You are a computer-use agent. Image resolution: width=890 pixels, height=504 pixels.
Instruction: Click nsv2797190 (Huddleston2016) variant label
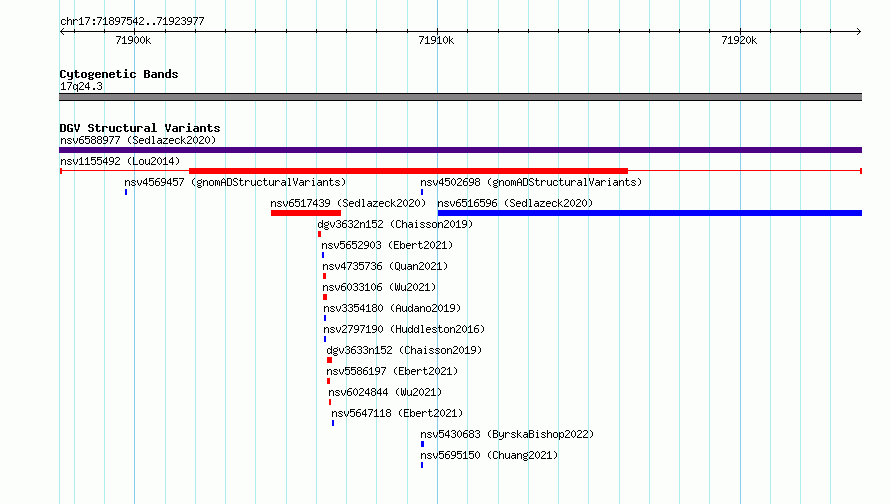[x=404, y=329]
